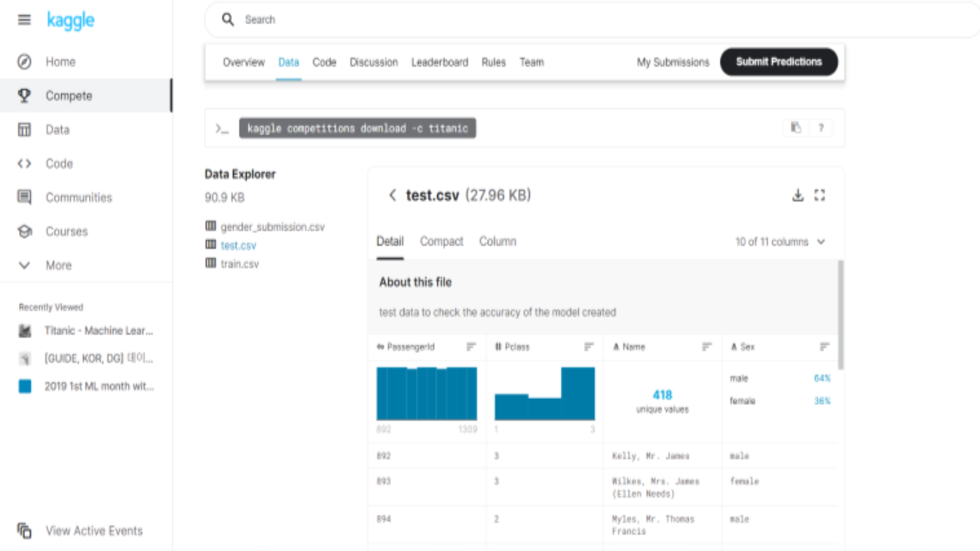Switch to the Column view tab
The height and width of the screenshot is (551, 980).
(497, 241)
